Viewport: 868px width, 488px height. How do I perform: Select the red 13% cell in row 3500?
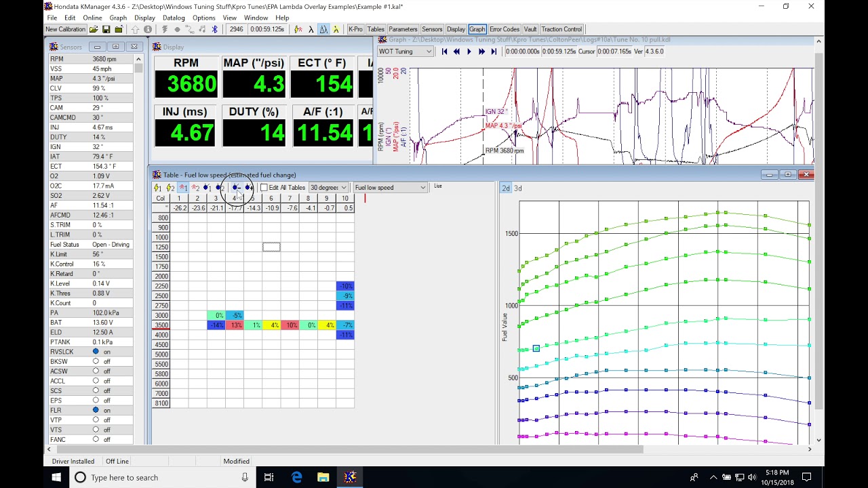[x=235, y=325]
